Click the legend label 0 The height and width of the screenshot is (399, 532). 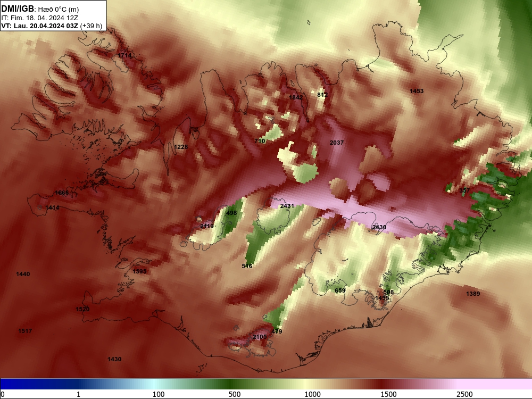3,394
